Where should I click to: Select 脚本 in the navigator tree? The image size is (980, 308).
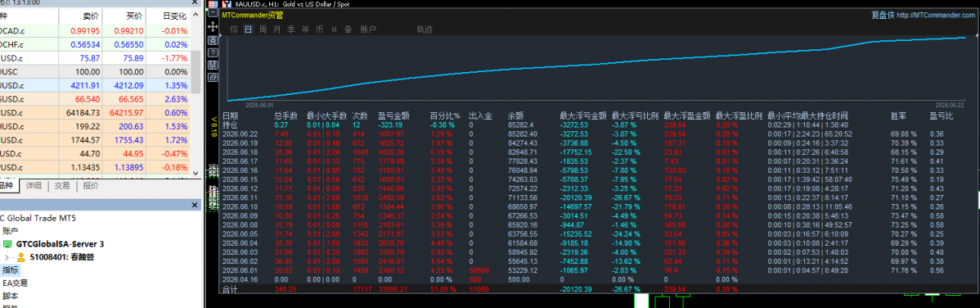pos(10,296)
